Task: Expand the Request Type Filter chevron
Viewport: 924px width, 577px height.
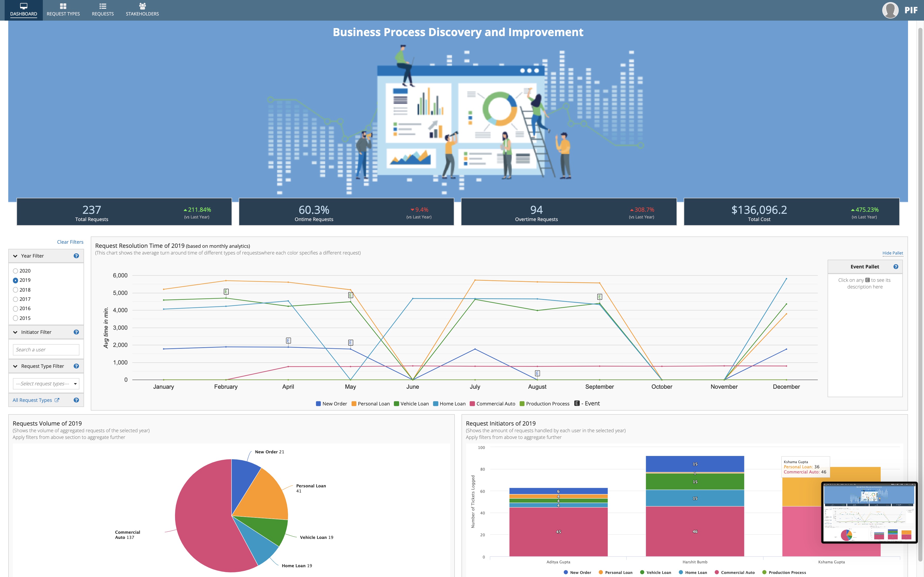Action: [15, 366]
